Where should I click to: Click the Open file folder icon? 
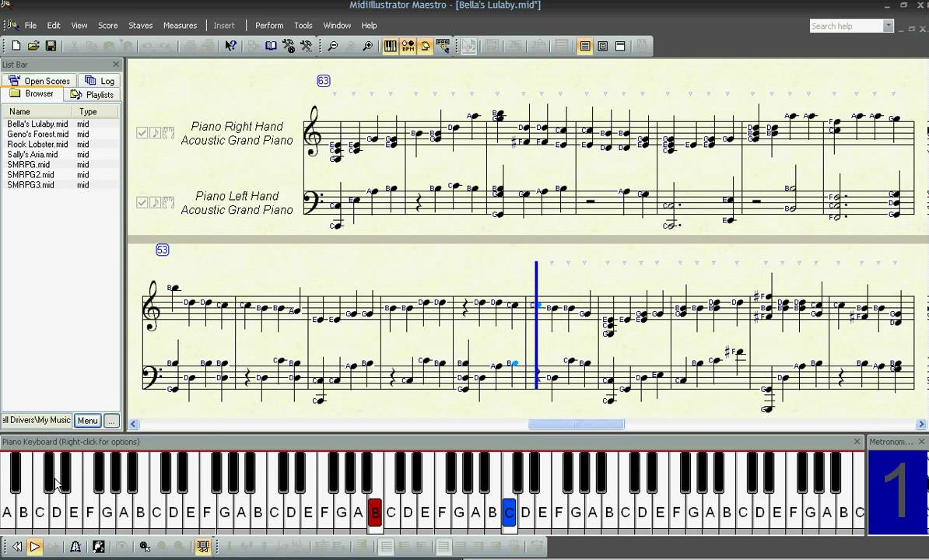(33, 46)
